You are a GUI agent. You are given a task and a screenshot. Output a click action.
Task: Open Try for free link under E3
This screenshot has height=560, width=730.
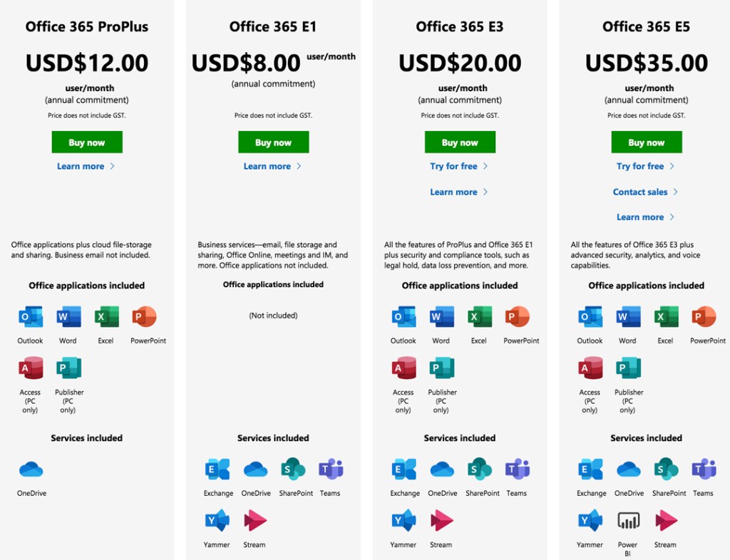coord(454,166)
